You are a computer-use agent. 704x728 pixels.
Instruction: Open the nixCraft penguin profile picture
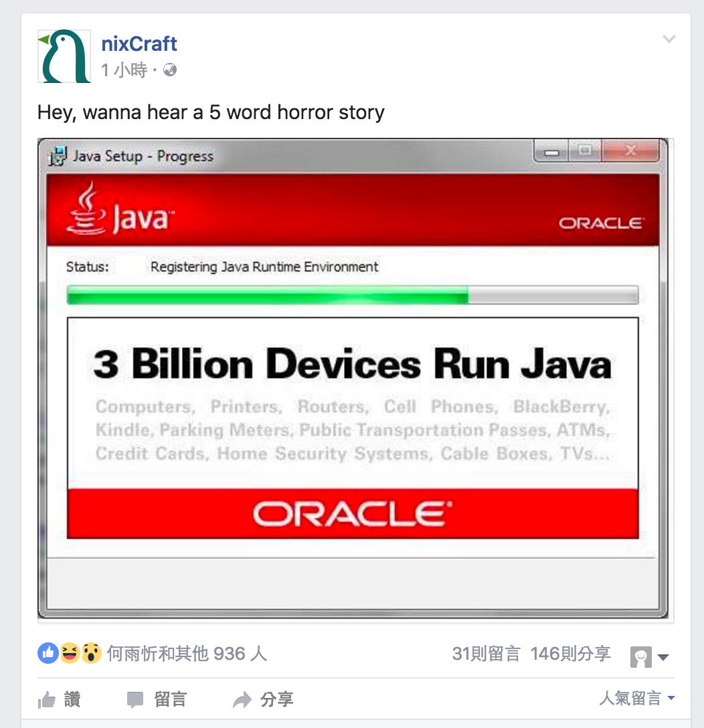(64, 56)
